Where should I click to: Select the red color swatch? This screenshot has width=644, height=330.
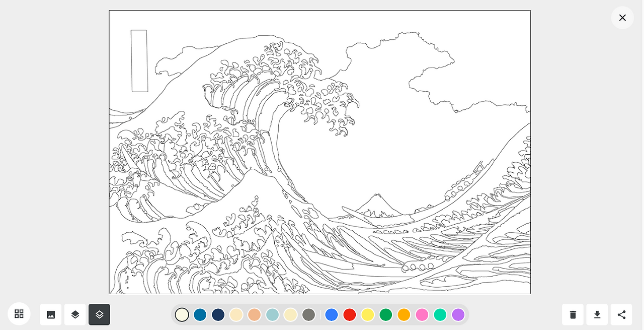pyautogui.click(x=350, y=314)
